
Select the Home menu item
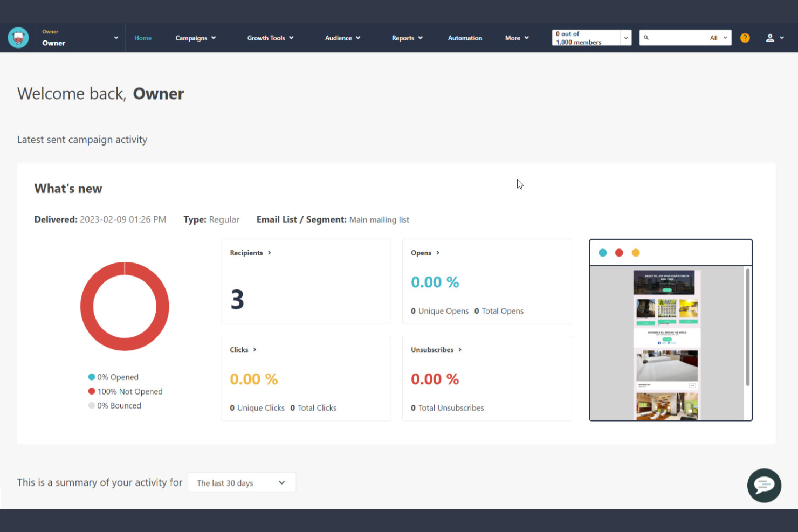point(143,38)
